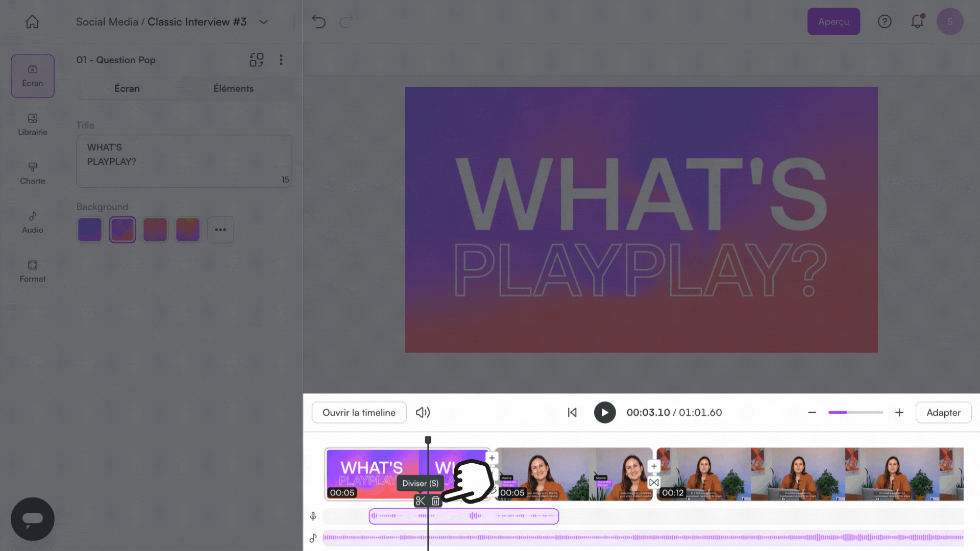Click the home icon
980x551 pixels.
tap(32, 21)
